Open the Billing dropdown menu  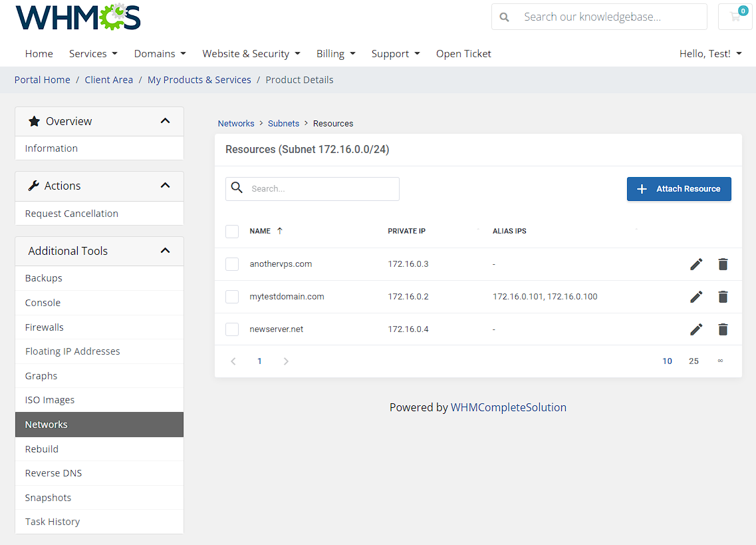tap(335, 53)
